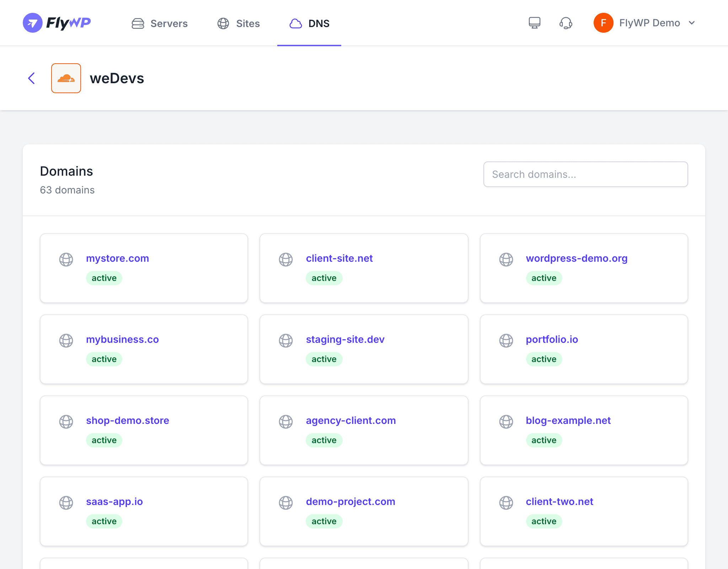
Task: Click globe icon beside client-site.net
Action: (x=286, y=260)
